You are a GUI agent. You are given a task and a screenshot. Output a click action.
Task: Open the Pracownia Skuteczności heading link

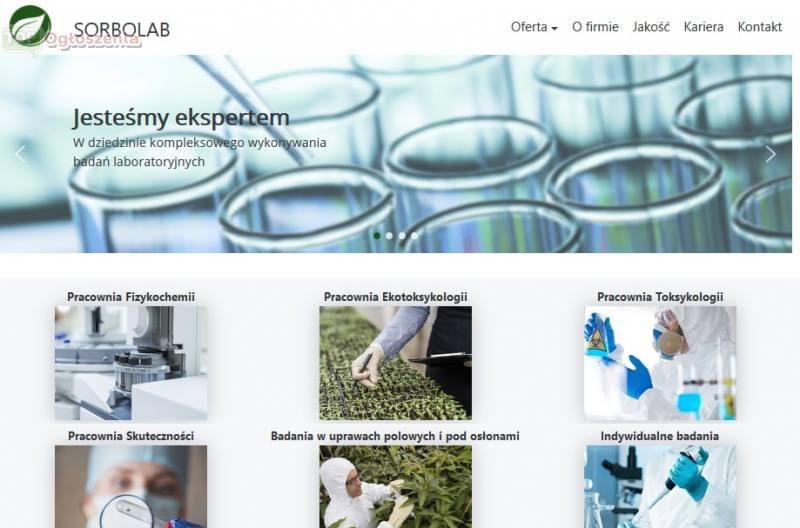point(131,436)
